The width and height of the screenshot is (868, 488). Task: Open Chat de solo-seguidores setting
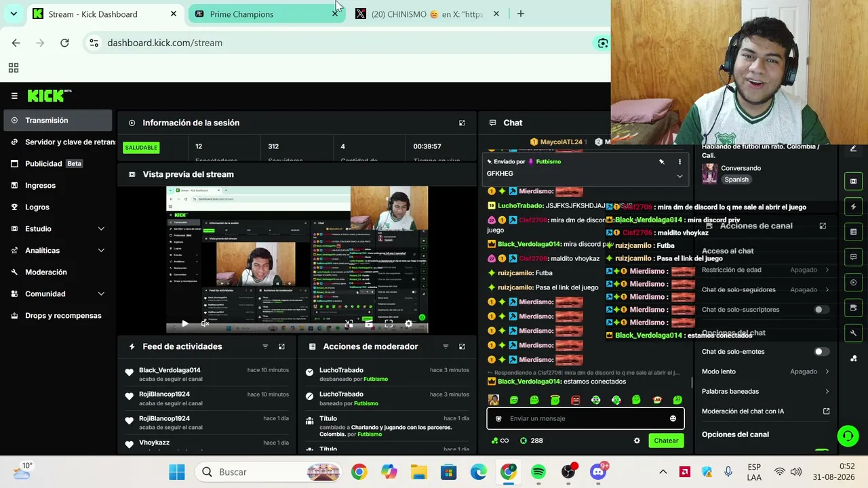tap(766, 289)
